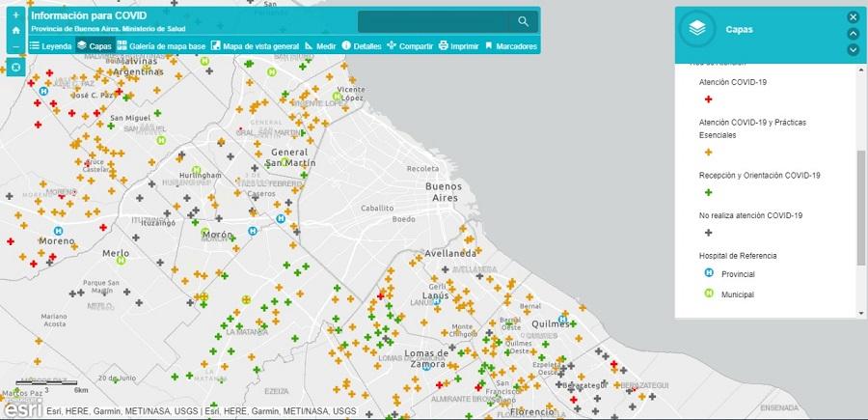Close the Capas panel
Screen dimensions: 868x420
[x=853, y=17]
